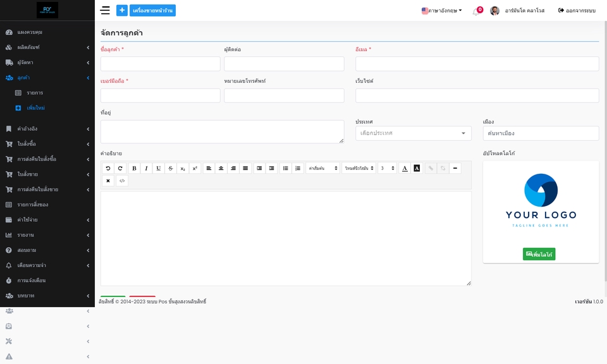Open the text color picker
The image size is (607, 364).
click(405, 168)
